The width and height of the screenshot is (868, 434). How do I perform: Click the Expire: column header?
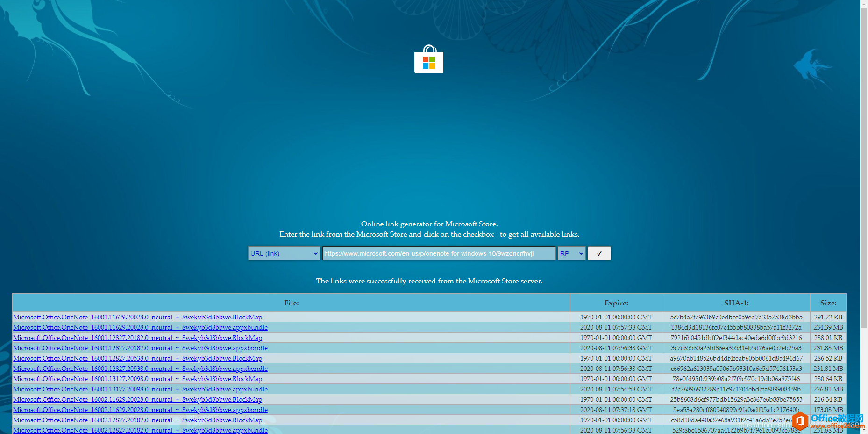click(x=616, y=303)
